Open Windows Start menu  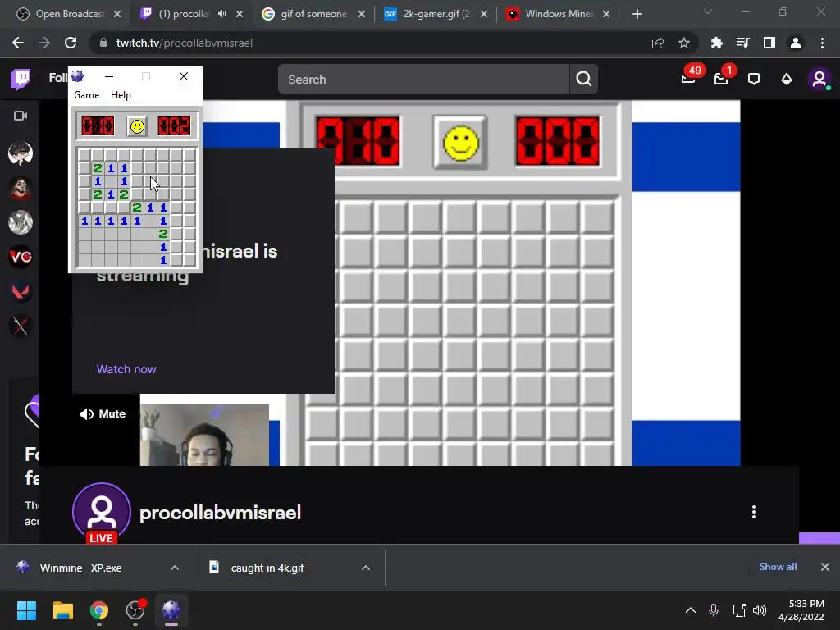click(26, 610)
